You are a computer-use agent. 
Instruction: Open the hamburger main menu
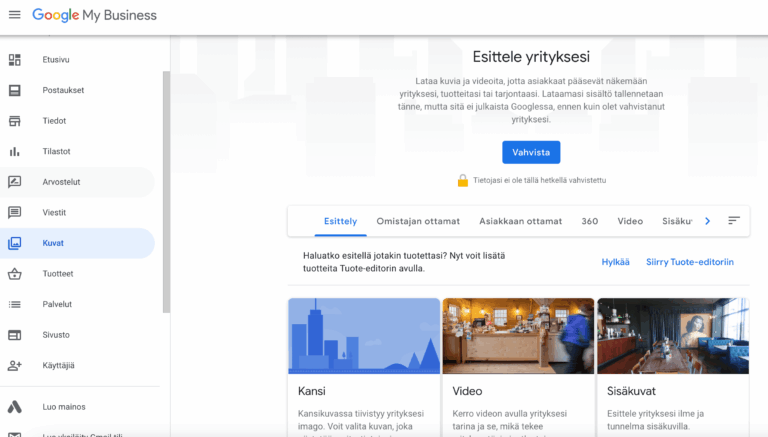coord(14,15)
